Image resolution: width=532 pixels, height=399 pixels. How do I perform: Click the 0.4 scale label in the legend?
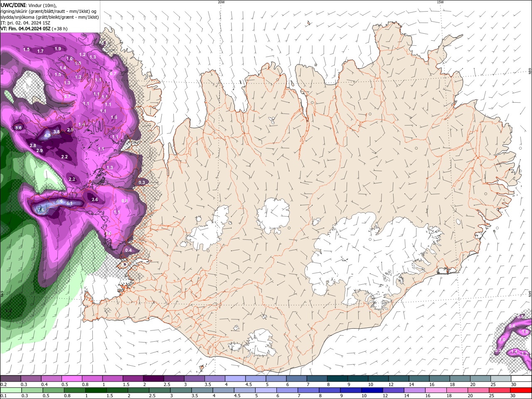[x=44, y=384]
